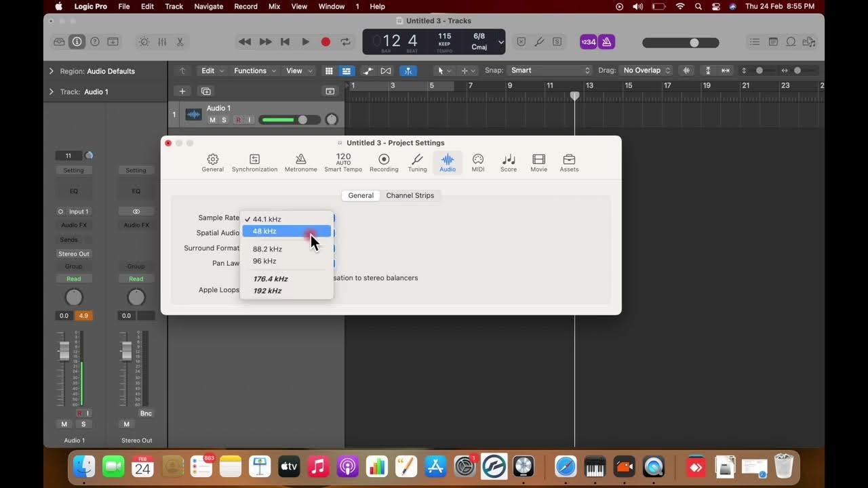The width and height of the screenshot is (868, 488).
Task: Open the View dropdown in Tracks area
Action: pyautogui.click(x=298, y=70)
